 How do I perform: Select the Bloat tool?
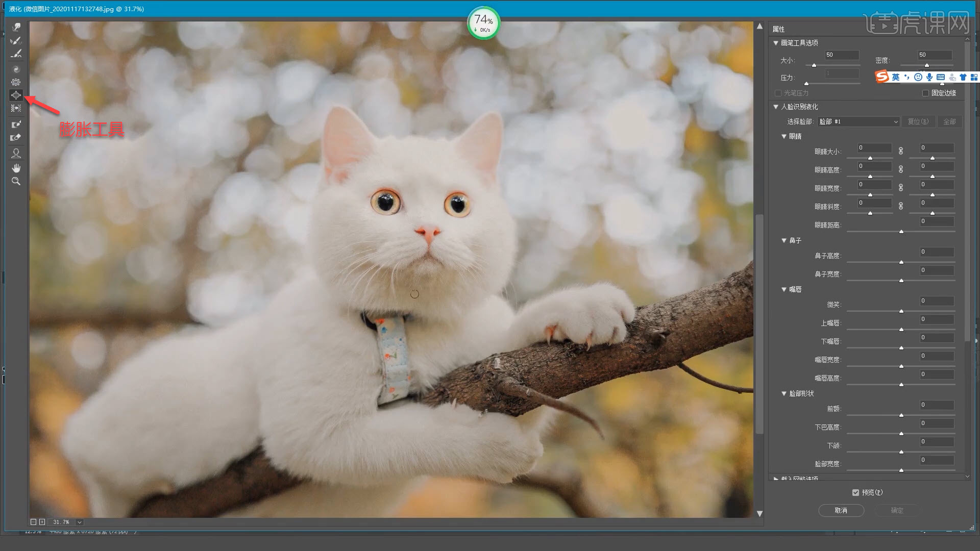16,95
